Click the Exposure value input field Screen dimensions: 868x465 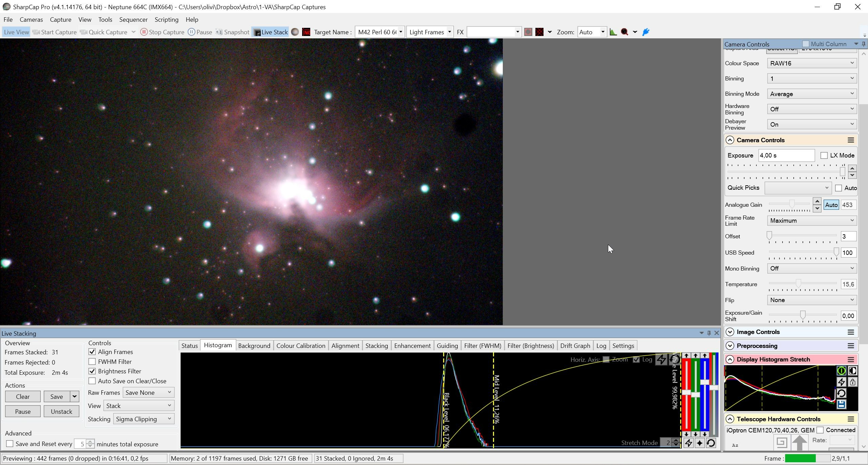786,155
